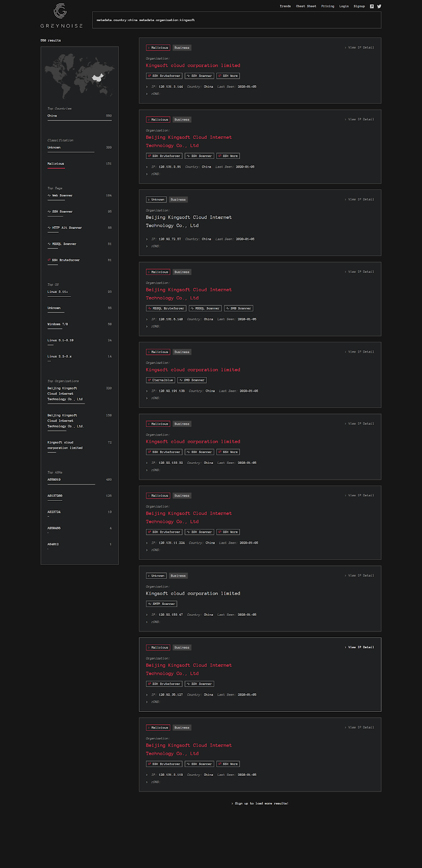Select Linux 3.1-3.10 under Top OS

coord(80,341)
